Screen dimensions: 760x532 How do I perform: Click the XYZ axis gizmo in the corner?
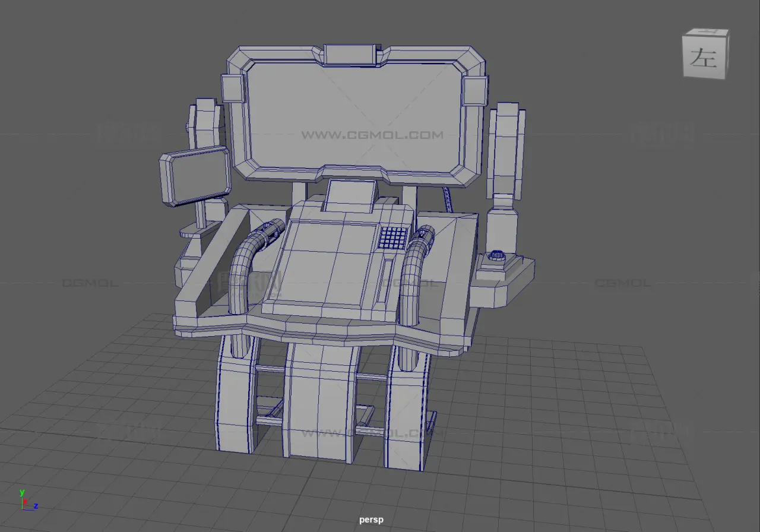pyautogui.click(x=26, y=502)
